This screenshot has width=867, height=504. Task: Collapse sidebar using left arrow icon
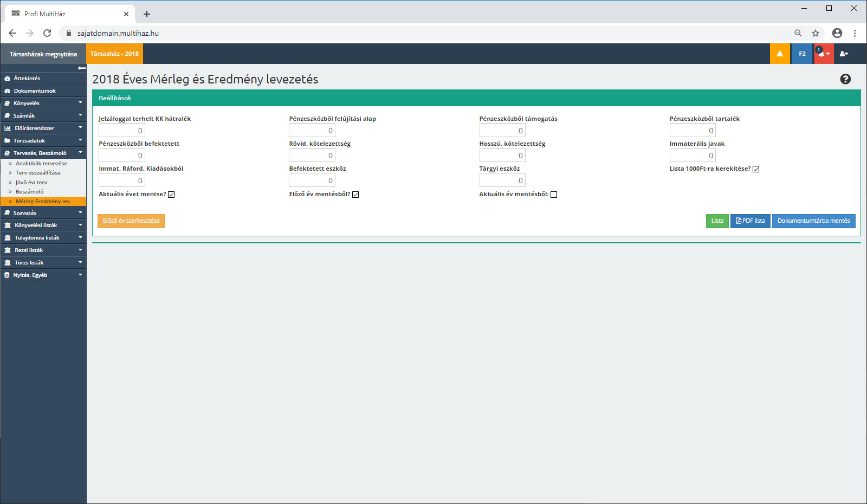[82, 68]
